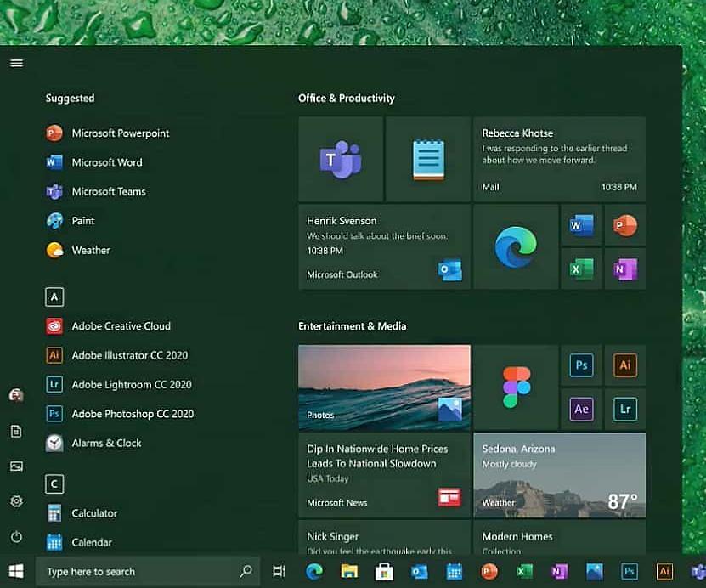Open the Figma tile
This screenshot has width=706, height=588.
(516, 387)
